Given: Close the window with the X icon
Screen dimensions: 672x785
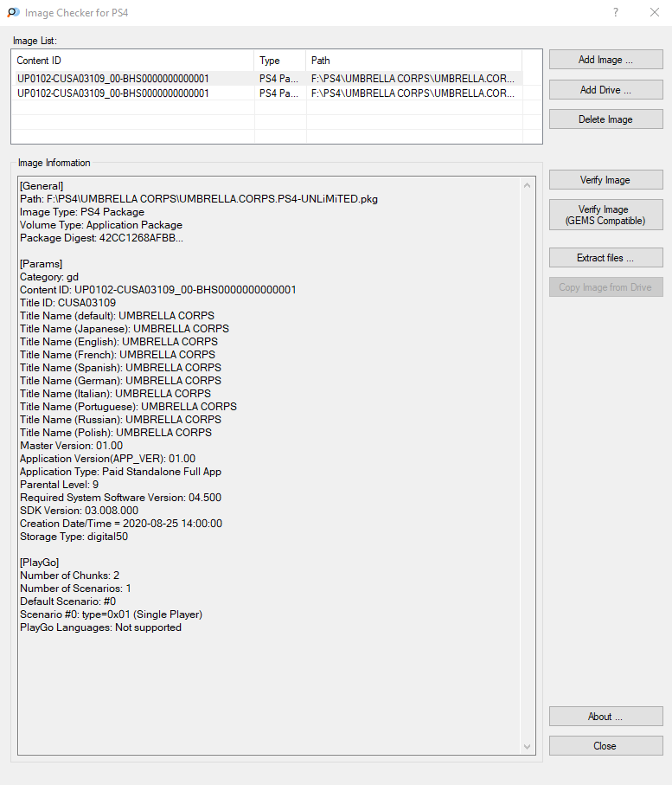Looking at the screenshot, I should 655,12.
